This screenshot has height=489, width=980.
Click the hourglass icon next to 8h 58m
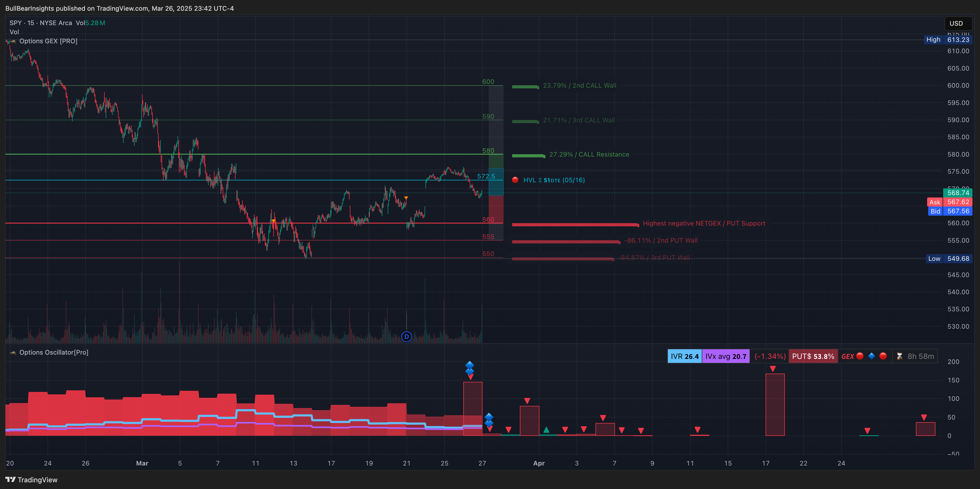[x=899, y=356]
